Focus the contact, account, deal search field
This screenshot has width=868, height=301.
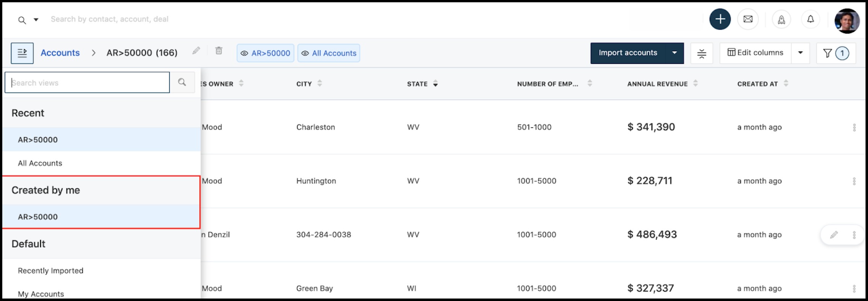coord(109,19)
